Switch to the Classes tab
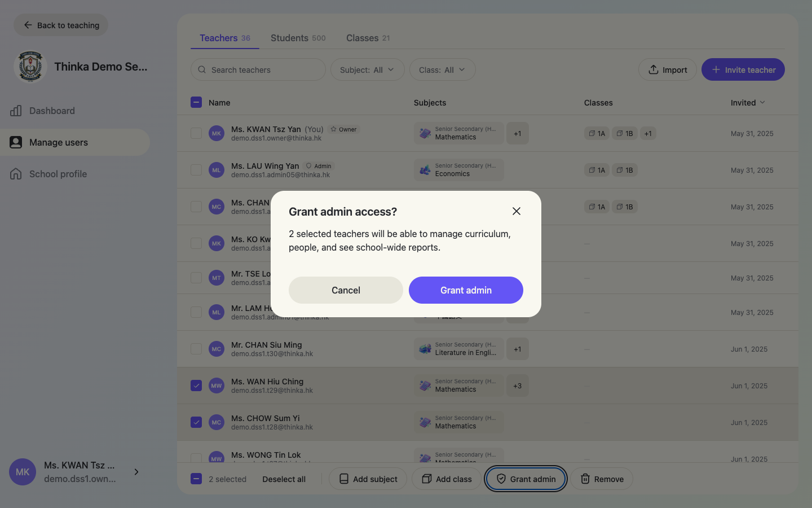The width and height of the screenshot is (812, 508). click(x=368, y=38)
